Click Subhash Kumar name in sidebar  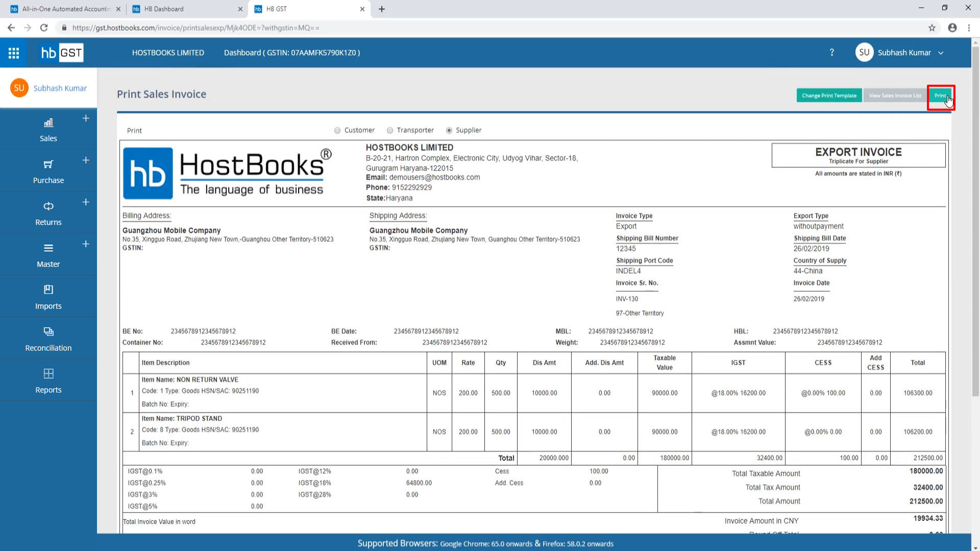click(60, 88)
